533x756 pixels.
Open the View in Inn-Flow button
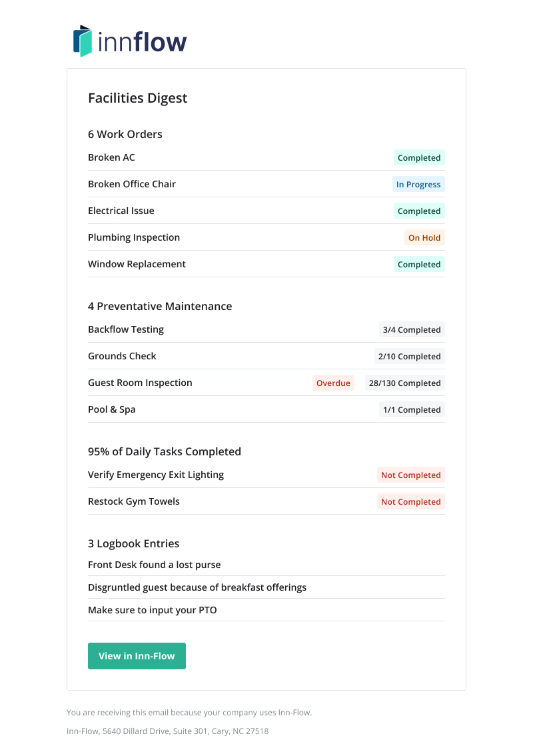pos(137,656)
